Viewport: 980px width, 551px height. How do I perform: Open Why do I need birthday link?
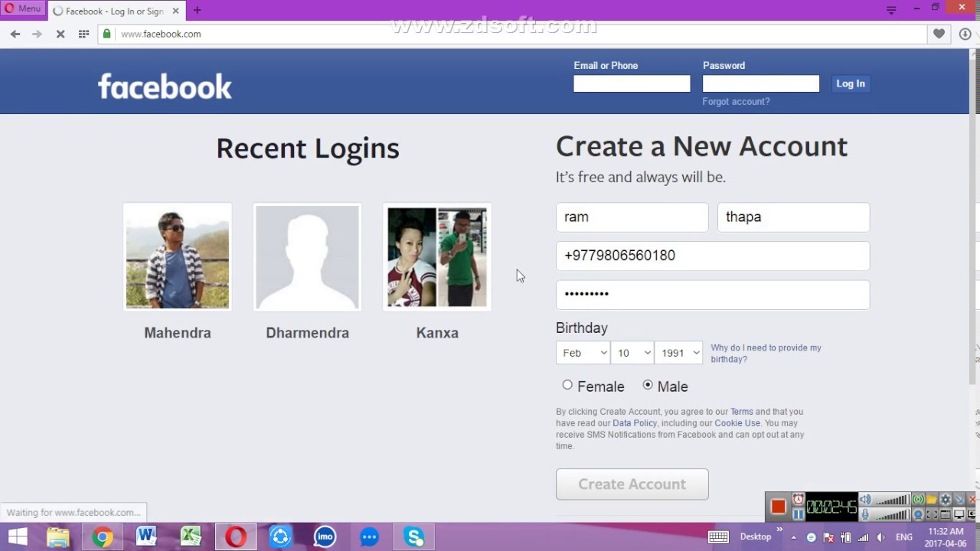[x=766, y=354]
